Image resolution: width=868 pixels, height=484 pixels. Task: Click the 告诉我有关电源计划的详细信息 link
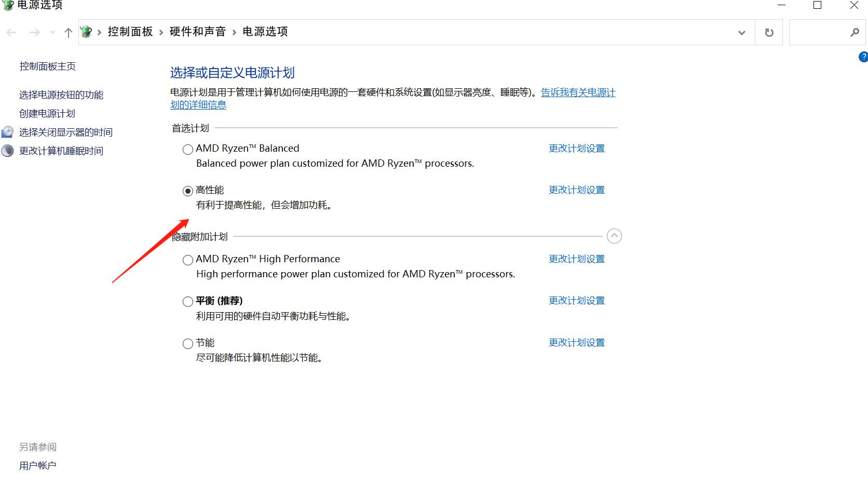point(577,92)
